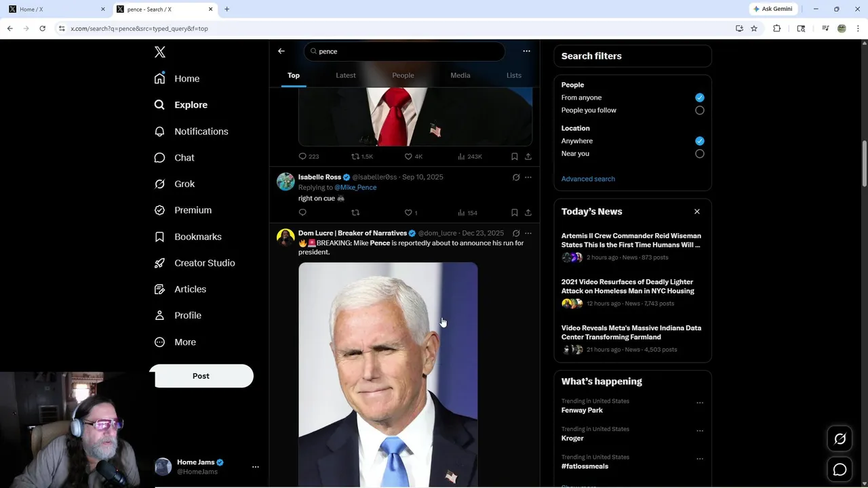Like the post with 4K likes
The height and width of the screenshot is (488, 868).
click(414, 157)
